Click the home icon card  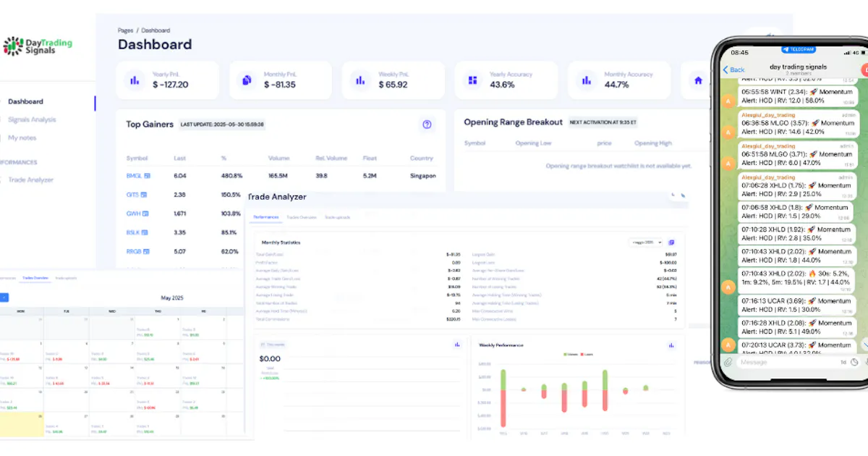coord(698,80)
